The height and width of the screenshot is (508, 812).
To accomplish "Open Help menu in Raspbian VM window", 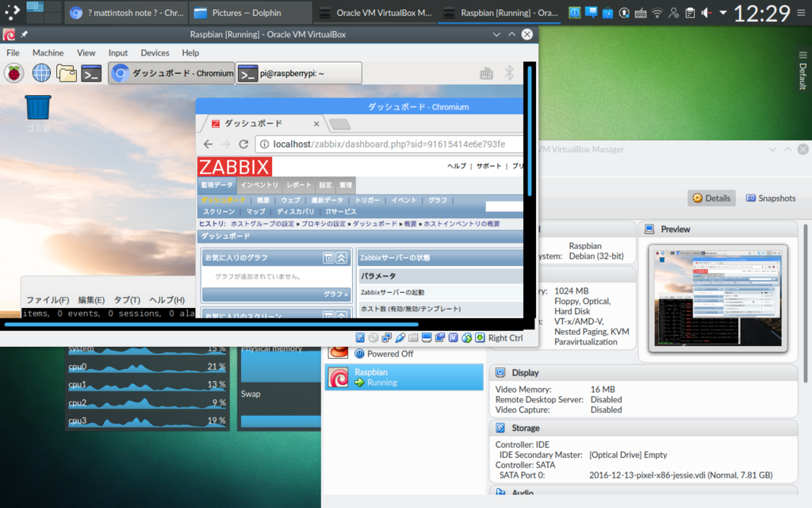I will pyautogui.click(x=190, y=53).
